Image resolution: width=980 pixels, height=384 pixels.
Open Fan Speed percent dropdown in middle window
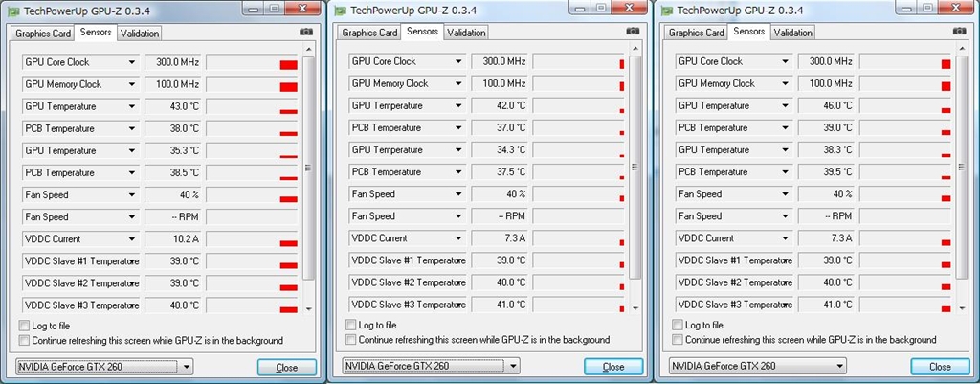point(408,193)
